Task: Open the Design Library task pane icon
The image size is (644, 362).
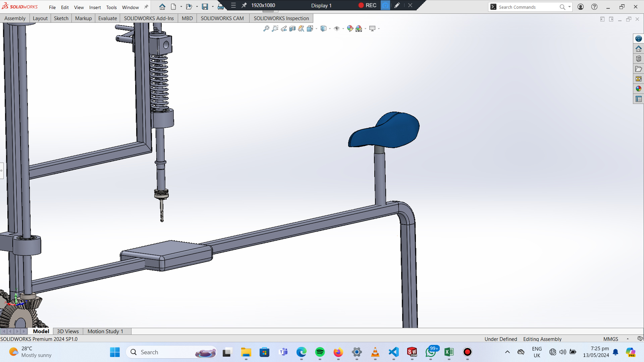Action: [x=638, y=59]
